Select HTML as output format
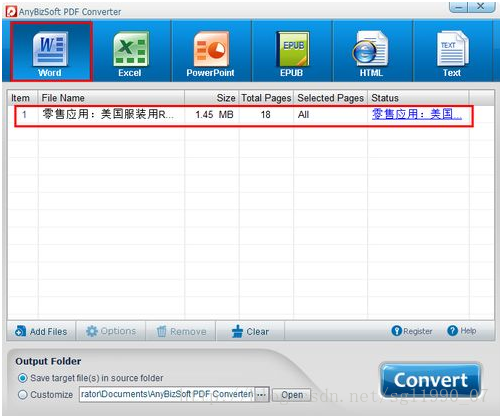500x416 pixels. click(x=371, y=52)
